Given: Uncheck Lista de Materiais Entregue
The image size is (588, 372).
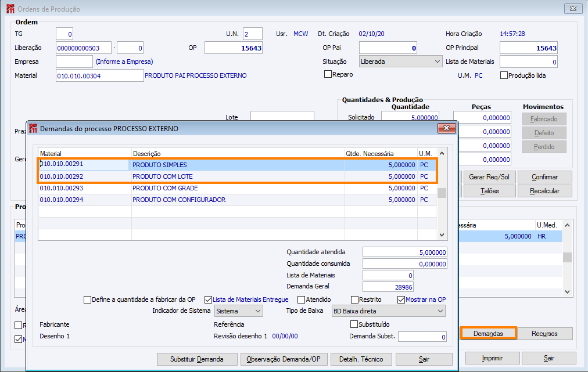Looking at the screenshot, I should (x=209, y=299).
